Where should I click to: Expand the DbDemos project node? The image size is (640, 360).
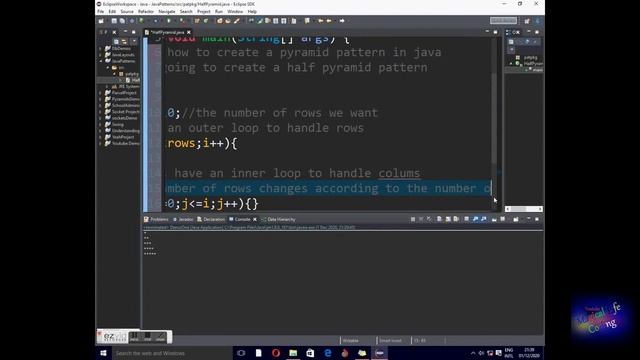pyautogui.click(x=100, y=49)
